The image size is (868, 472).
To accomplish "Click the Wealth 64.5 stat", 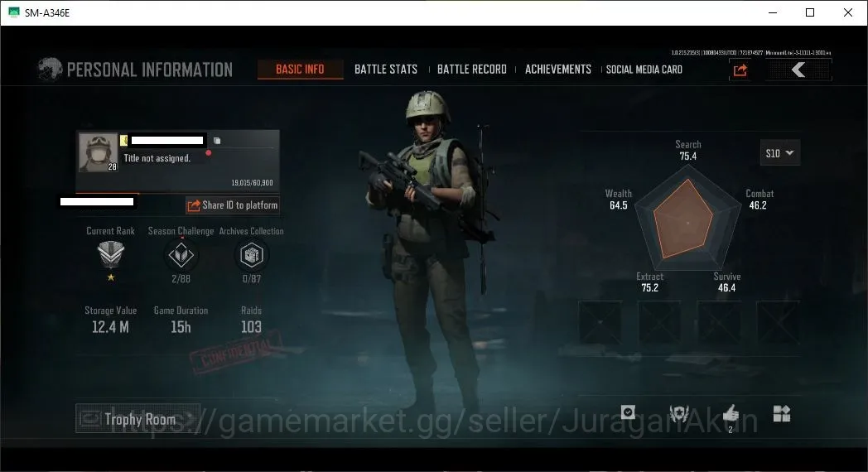I will pyautogui.click(x=619, y=200).
